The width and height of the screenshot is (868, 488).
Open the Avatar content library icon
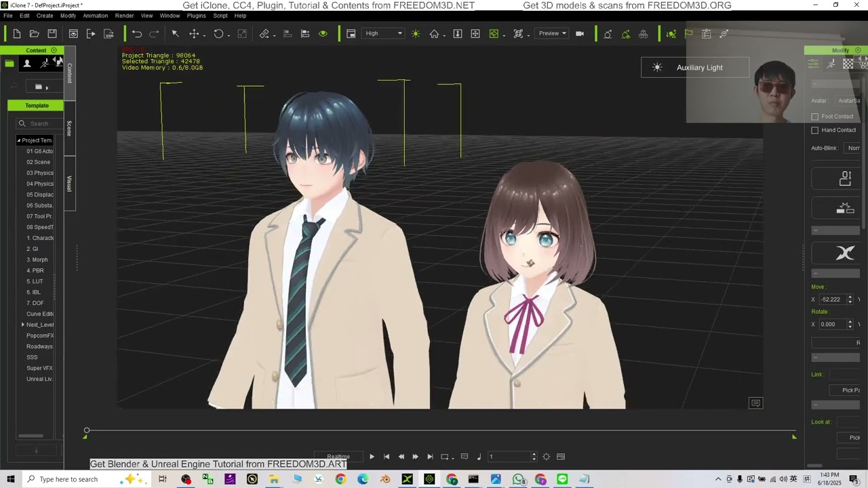[x=27, y=63]
